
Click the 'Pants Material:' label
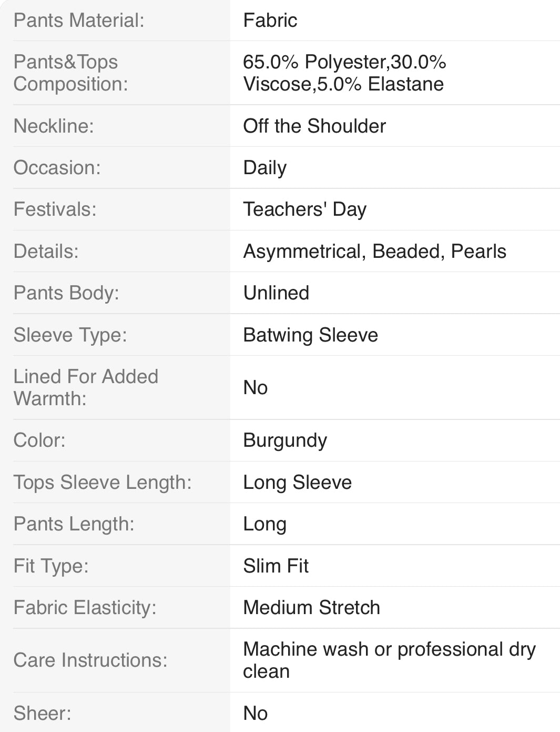(x=79, y=21)
